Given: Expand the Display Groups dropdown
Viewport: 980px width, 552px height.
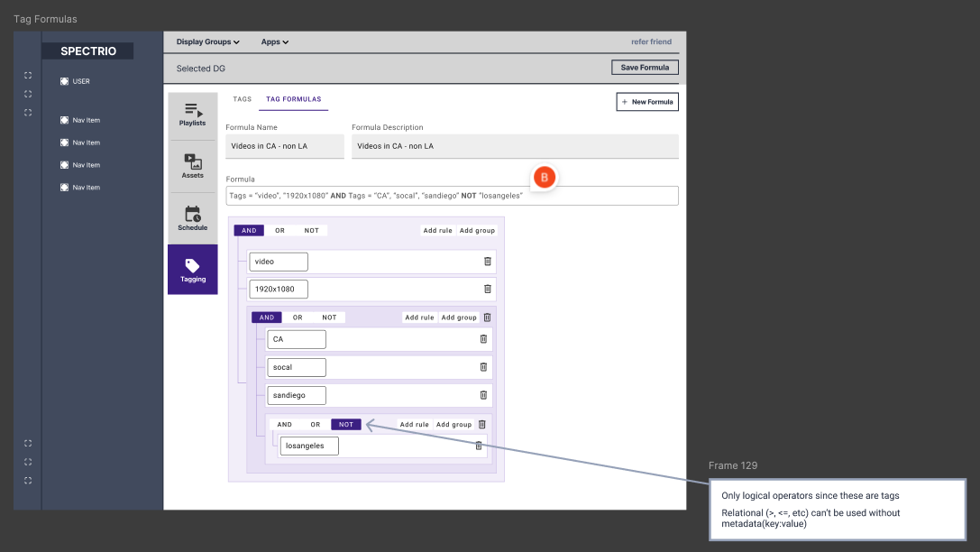Looking at the screenshot, I should [207, 41].
